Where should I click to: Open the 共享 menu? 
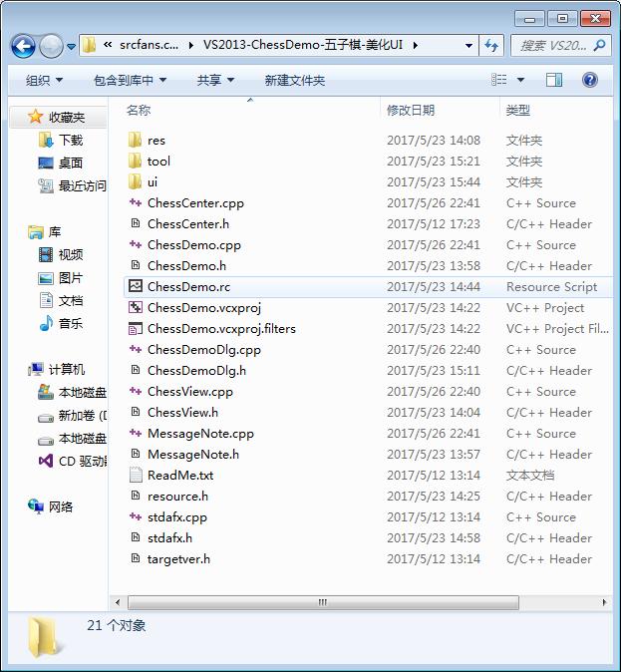click(215, 80)
